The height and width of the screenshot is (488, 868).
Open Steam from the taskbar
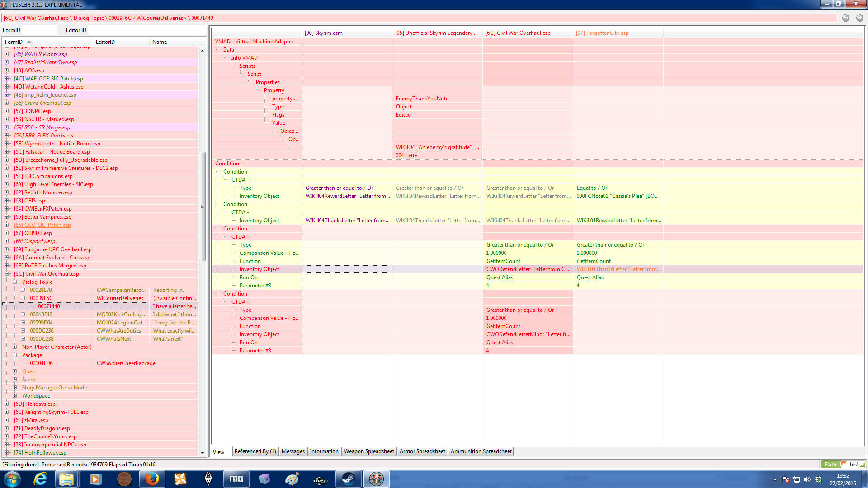click(x=348, y=479)
